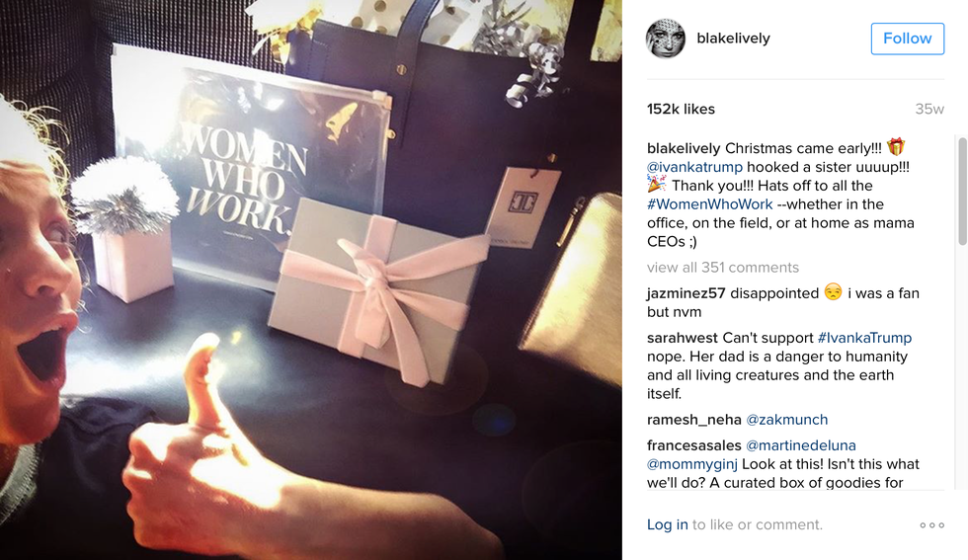The width and height of the screenshot is (968, 560).
Task: Open the @zakmunch mention
Action: (786, 420)
